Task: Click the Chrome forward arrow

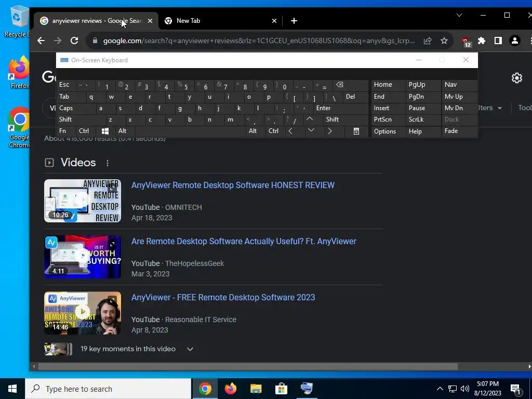Action: click(58, 41)
